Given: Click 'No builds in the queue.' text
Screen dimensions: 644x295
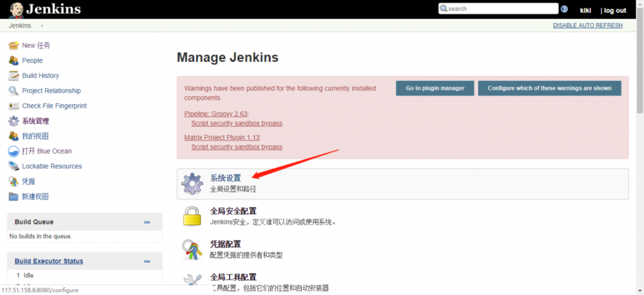Looking at the screenshot, I should coord(41,236).
